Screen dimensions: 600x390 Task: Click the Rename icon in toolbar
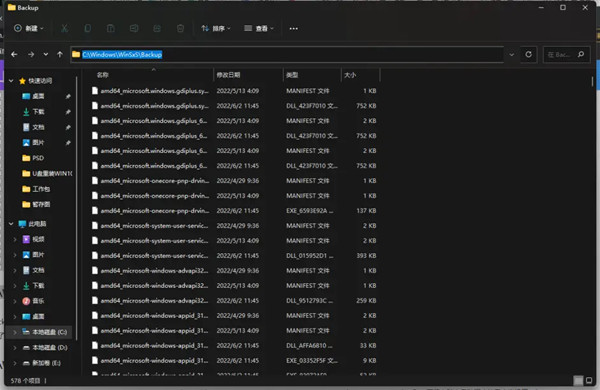[x=134, y=28]
